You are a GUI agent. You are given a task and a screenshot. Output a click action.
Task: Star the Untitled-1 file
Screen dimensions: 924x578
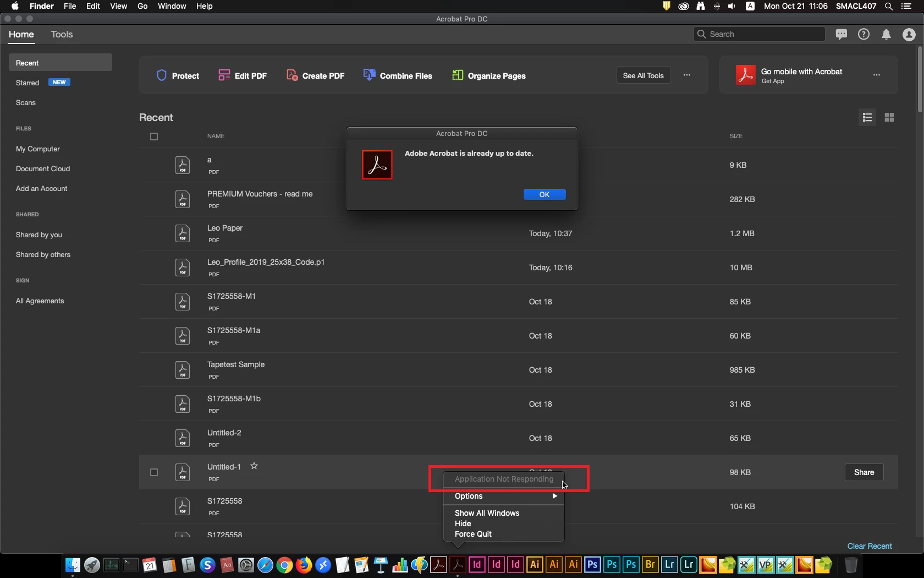point(254,466)
